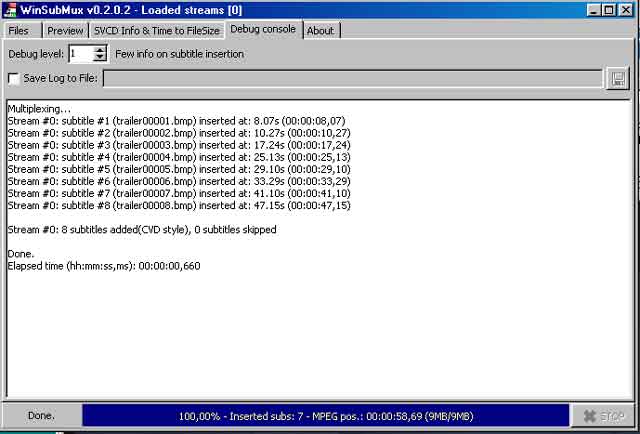Click log line for subtitle #6 trailer00006.bmp

click(x=179, y=181)
